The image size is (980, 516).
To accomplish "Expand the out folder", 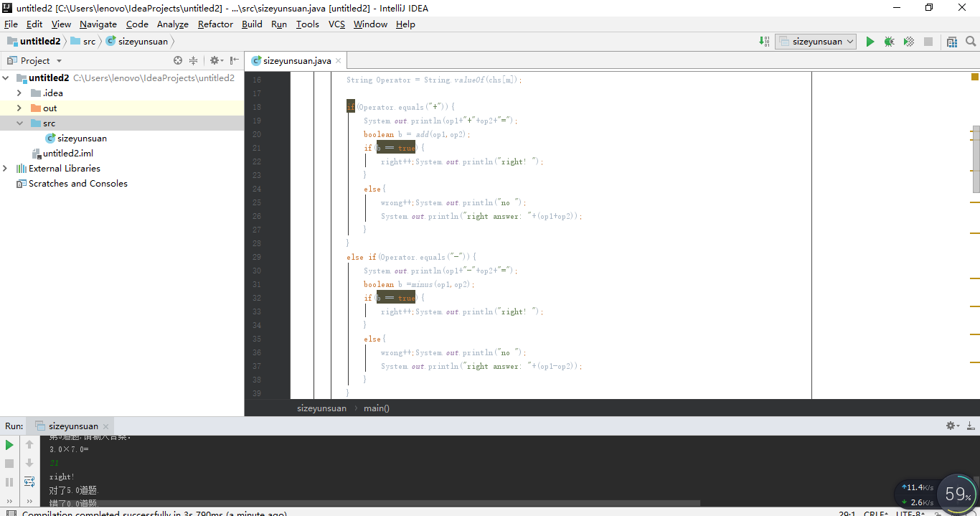I will pos(19,108).
